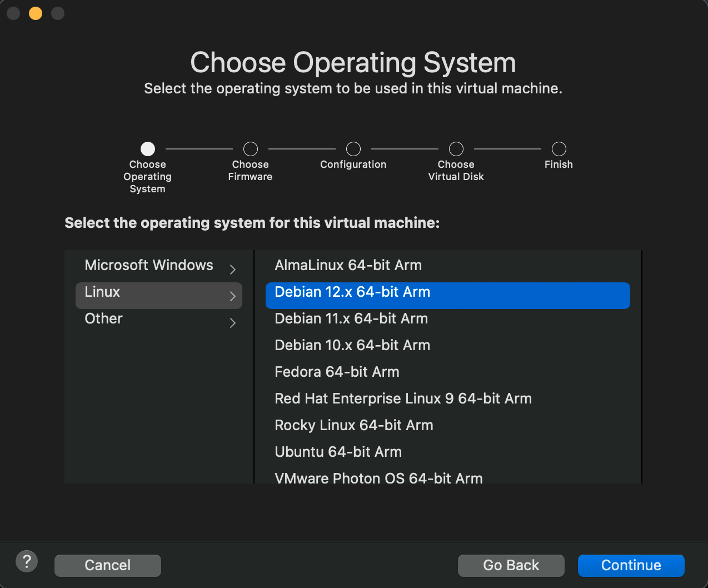
Task: Choose Debian 12.x 64-bit Arm
Action: click(x=448, y=296)
